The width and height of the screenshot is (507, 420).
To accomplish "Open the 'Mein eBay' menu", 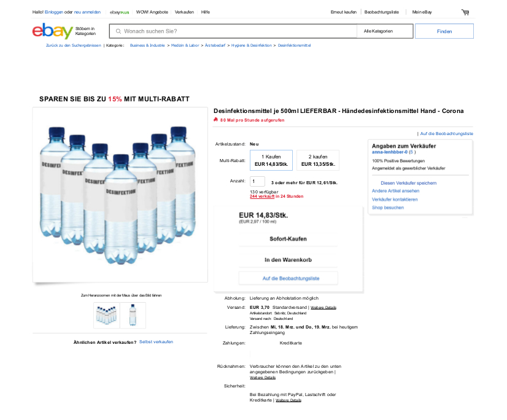I will [422, 12].
